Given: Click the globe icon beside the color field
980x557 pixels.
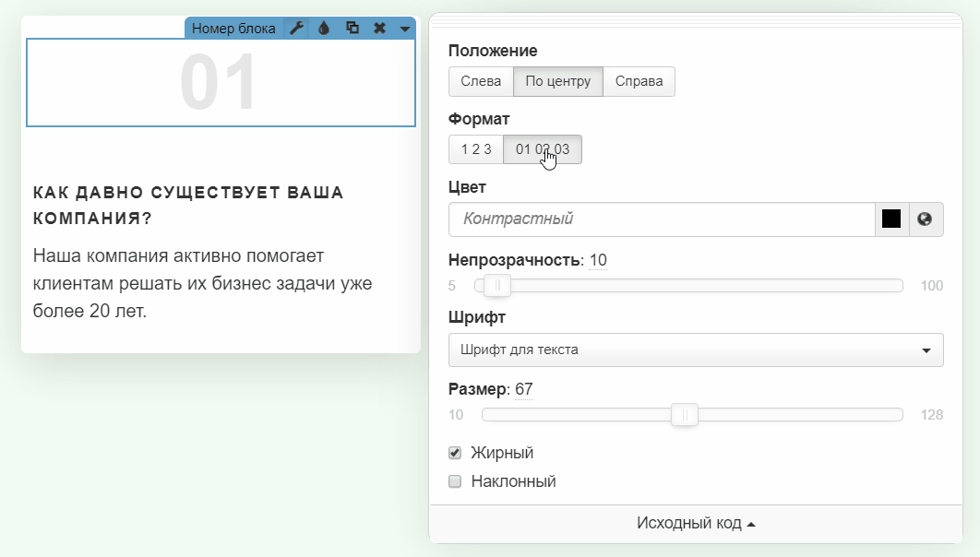Looking at the screenshot, I should coord(926,219).
